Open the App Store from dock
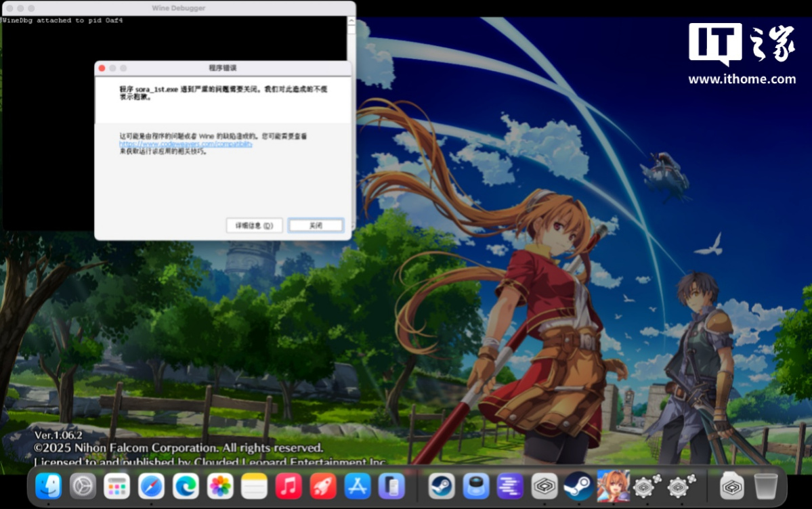 358,486
